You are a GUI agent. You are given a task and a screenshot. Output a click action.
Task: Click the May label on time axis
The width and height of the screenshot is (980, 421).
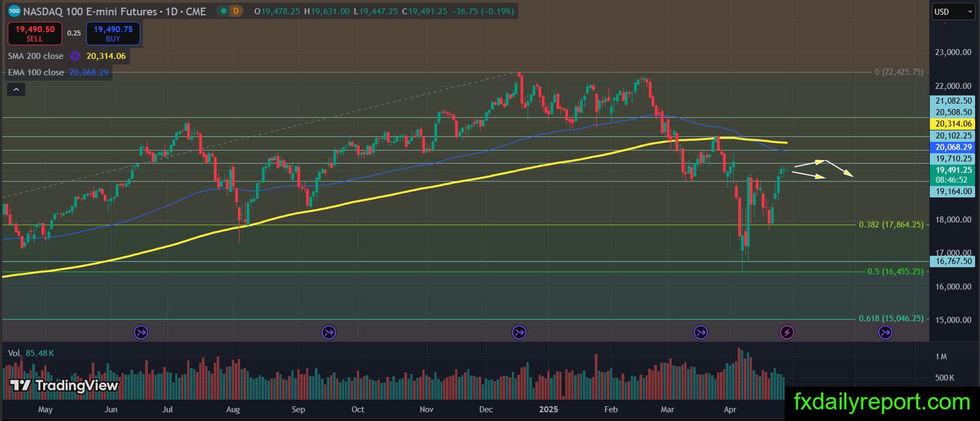pyautogui.click(x=45, y=410)
